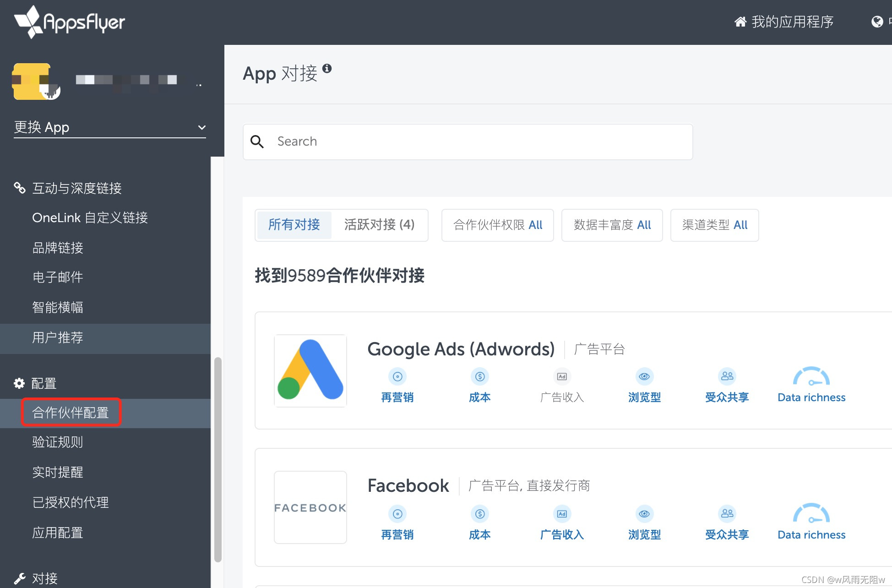Click Google Ads Data richness gauge

point(811,377)
